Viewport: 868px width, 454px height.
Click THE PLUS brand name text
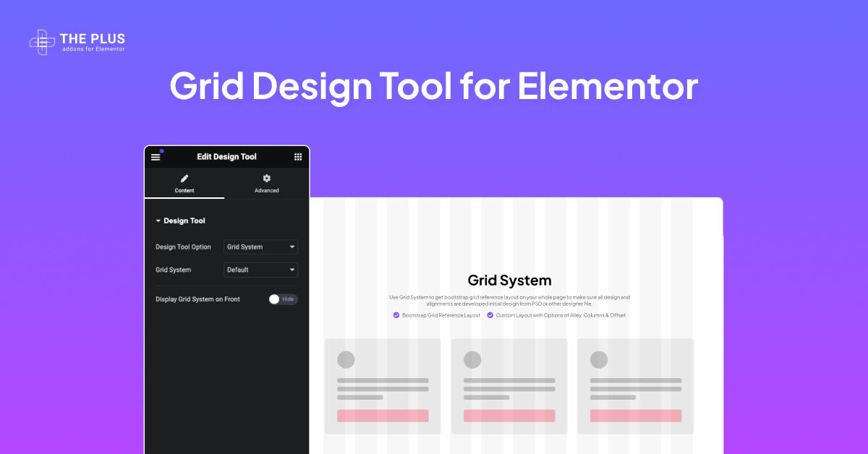pos(93,38)
